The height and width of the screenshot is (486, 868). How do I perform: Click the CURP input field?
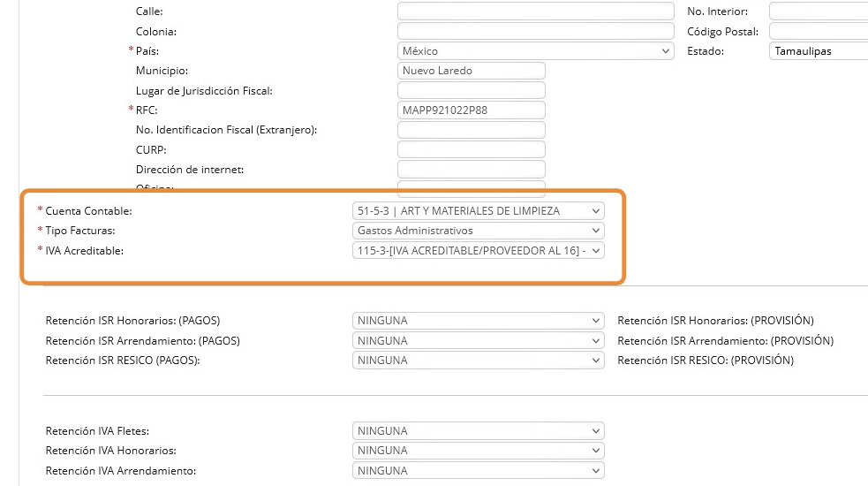[472, 149]
